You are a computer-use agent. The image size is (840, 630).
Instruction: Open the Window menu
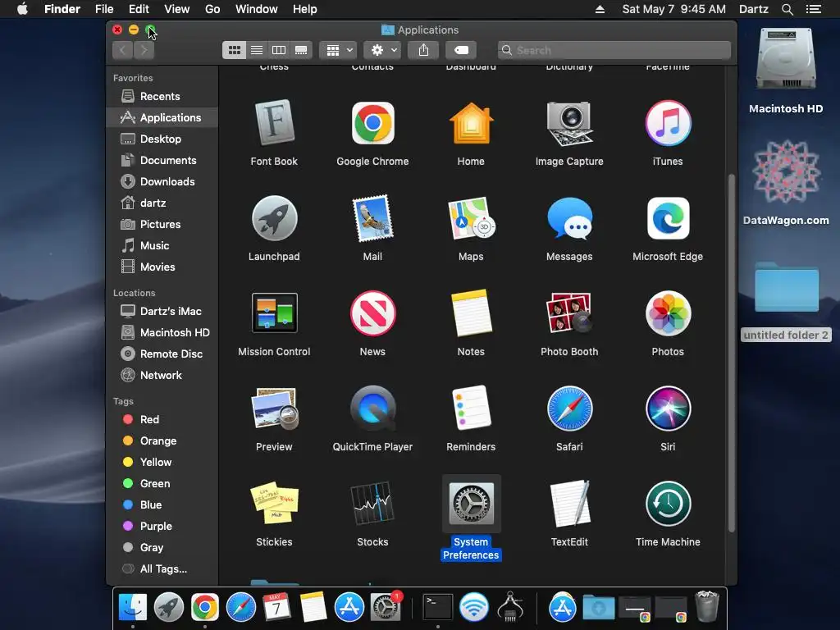(x=257, y=9)
